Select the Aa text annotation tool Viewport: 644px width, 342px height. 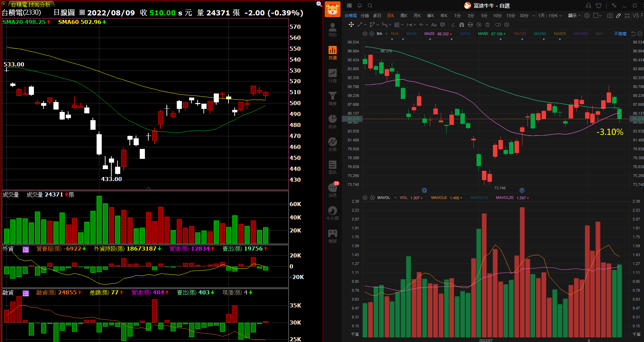pyautogui.click(x=434, y=25)
